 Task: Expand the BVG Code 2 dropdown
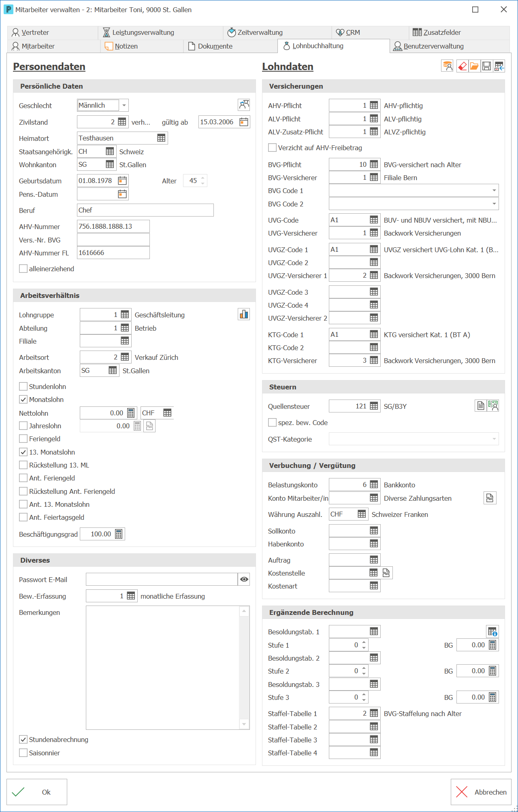click(x=494, y=204)
